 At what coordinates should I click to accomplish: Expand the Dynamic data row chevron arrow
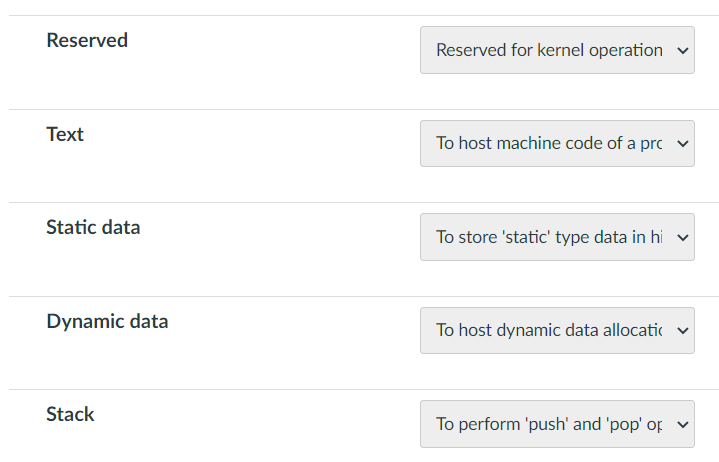(683, 330)
